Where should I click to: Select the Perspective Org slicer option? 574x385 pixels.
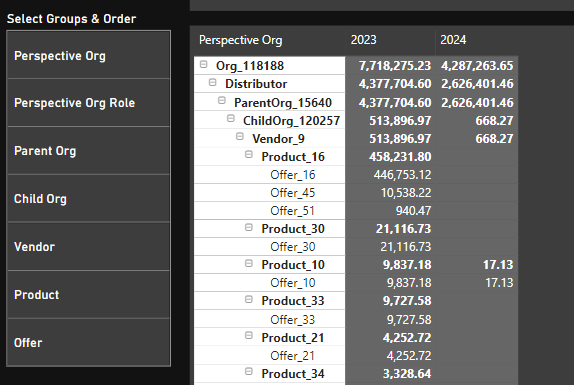[89, 55]
